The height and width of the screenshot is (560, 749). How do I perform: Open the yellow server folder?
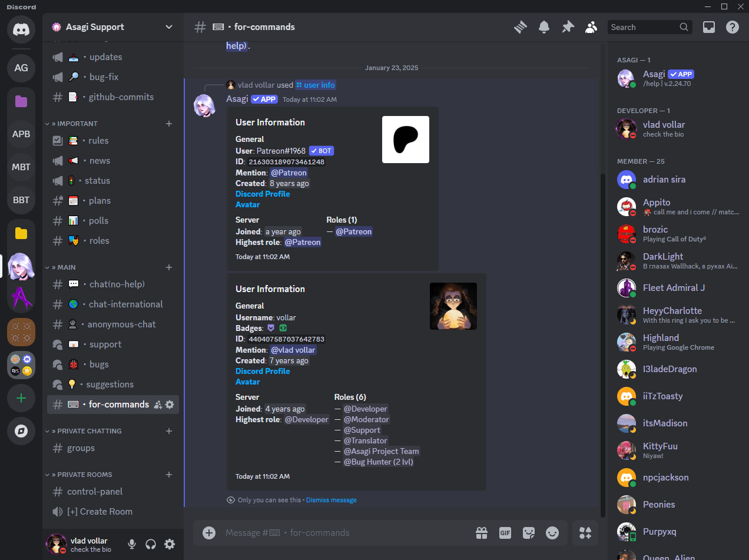21,233
